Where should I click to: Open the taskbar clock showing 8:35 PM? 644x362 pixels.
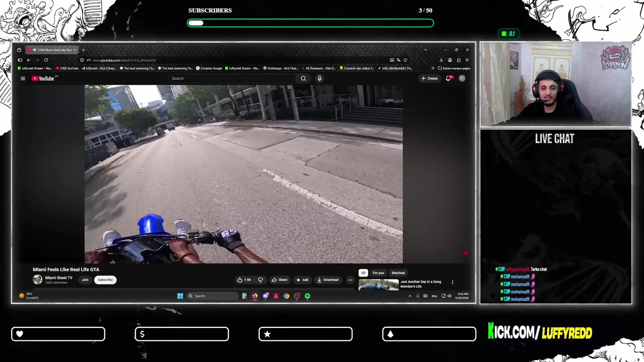tap(462, 296)
